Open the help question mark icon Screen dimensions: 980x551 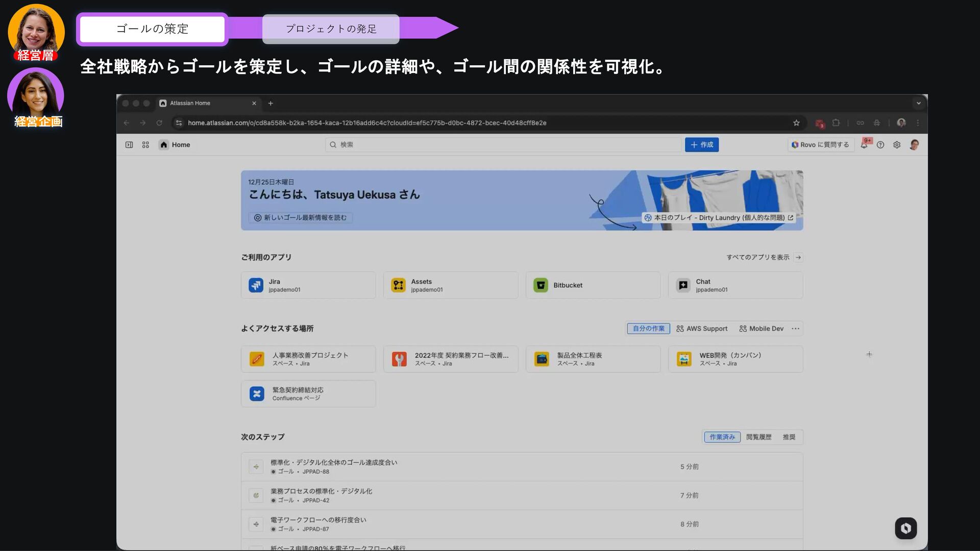[880, 145]
